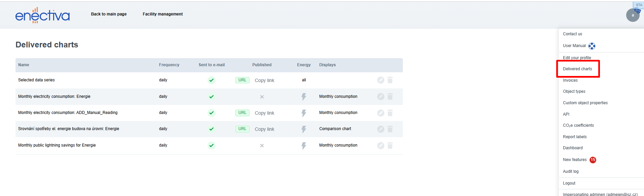Open the user avatar in top corner

(633, 15)
